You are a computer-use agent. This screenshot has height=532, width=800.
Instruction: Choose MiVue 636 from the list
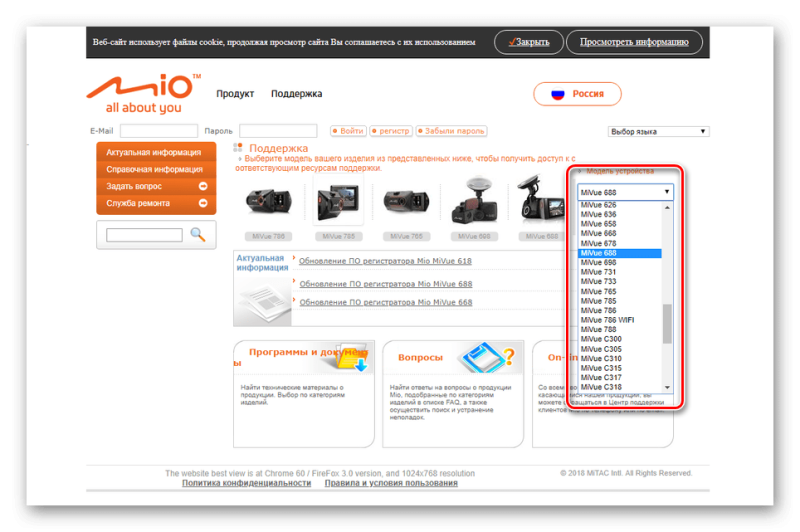[x=620, y=214]
